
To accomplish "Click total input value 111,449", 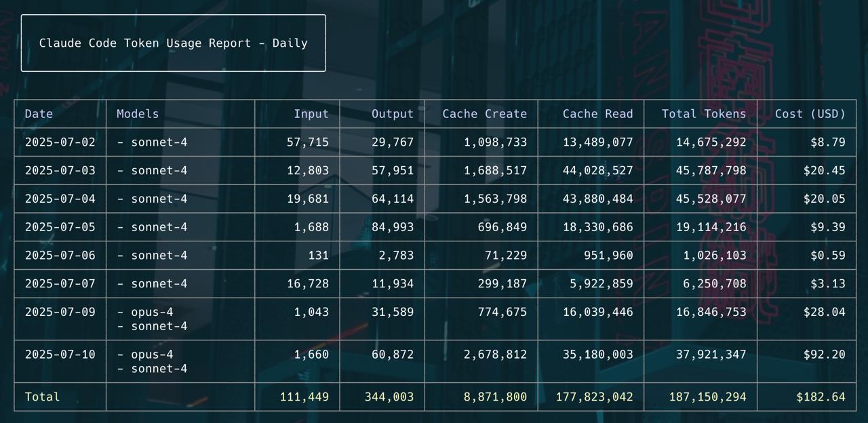I will point(304,397).
